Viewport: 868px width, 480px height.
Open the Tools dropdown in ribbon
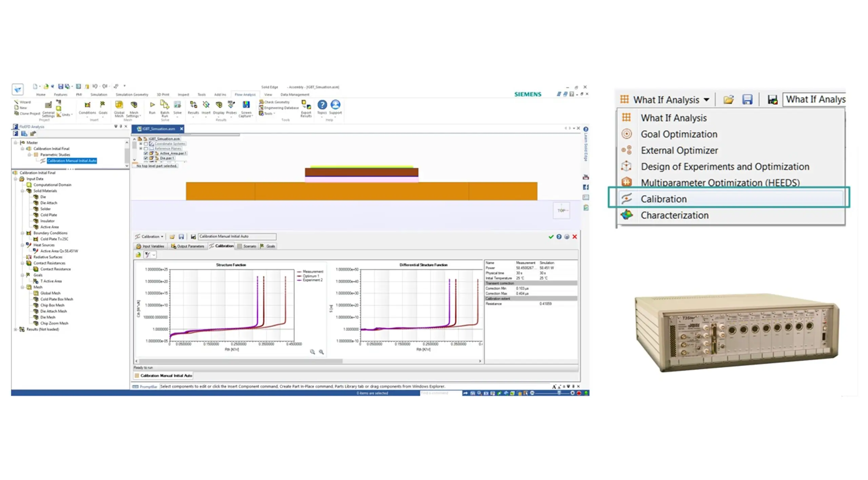click(x=268, y=114)
